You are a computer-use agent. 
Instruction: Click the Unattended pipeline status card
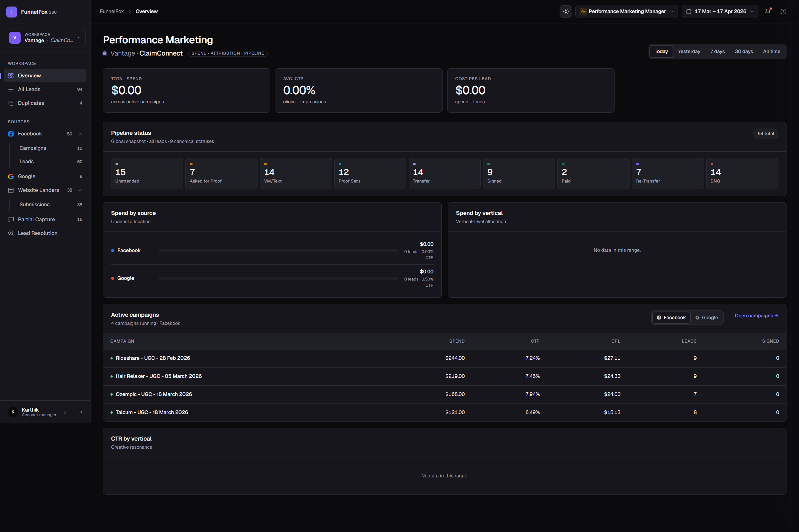[147, 174]
